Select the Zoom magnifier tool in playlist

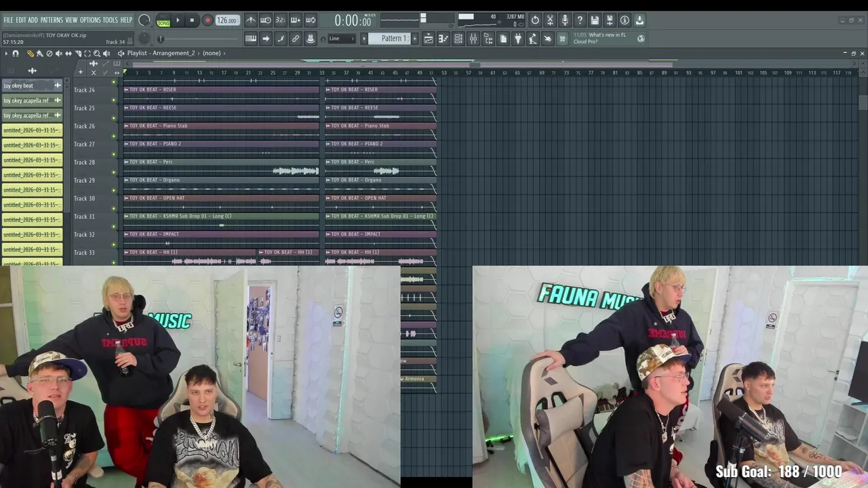pyautogui.click(x=97, y=53)
